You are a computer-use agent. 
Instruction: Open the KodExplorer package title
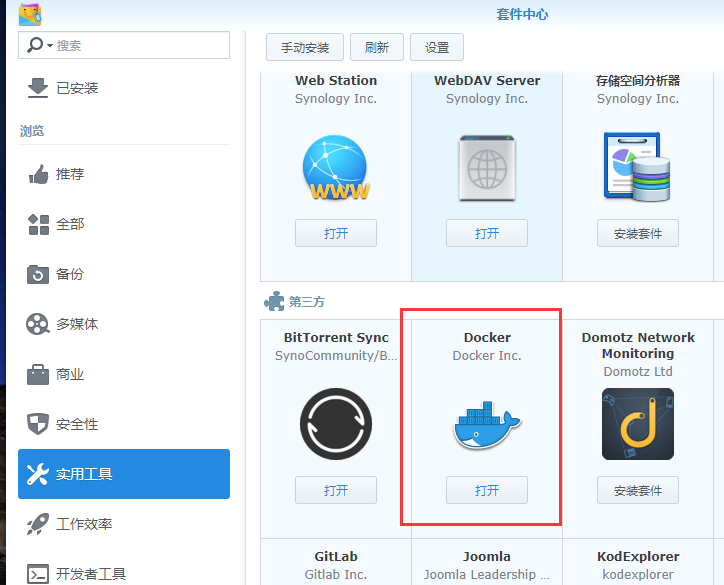tap(638, 556)
